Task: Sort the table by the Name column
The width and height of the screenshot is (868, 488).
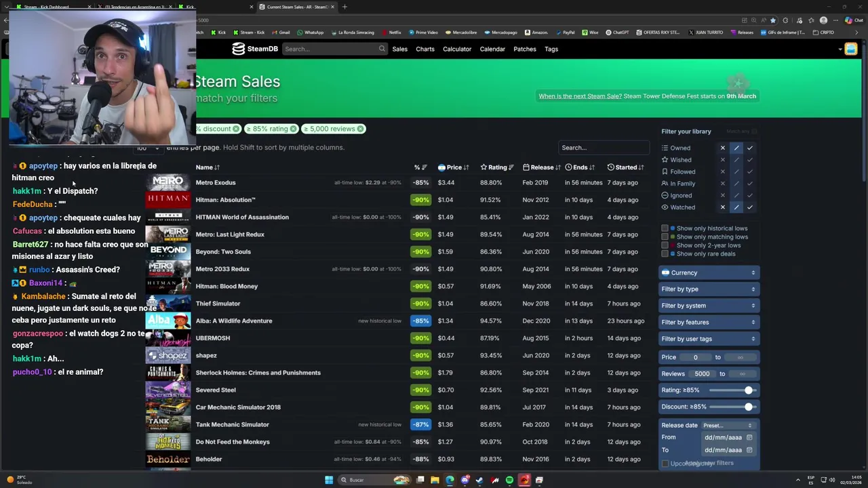Action: click(208, 167)
